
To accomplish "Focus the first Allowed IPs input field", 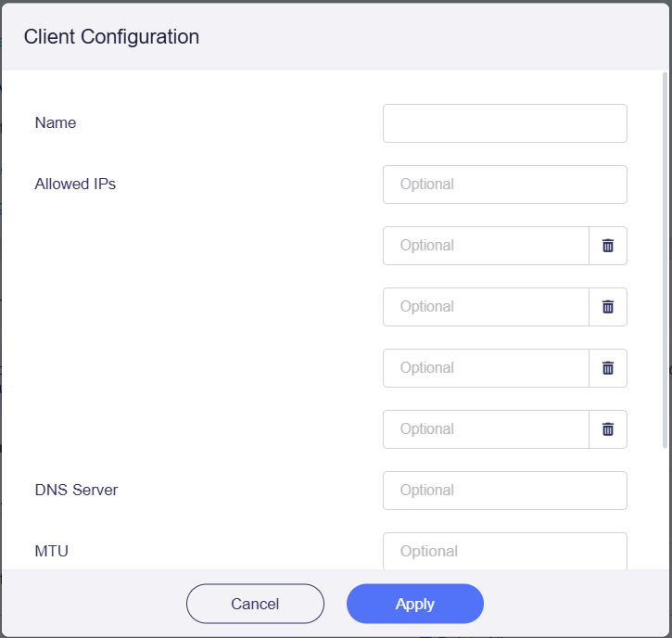I will tap(504, 185).
